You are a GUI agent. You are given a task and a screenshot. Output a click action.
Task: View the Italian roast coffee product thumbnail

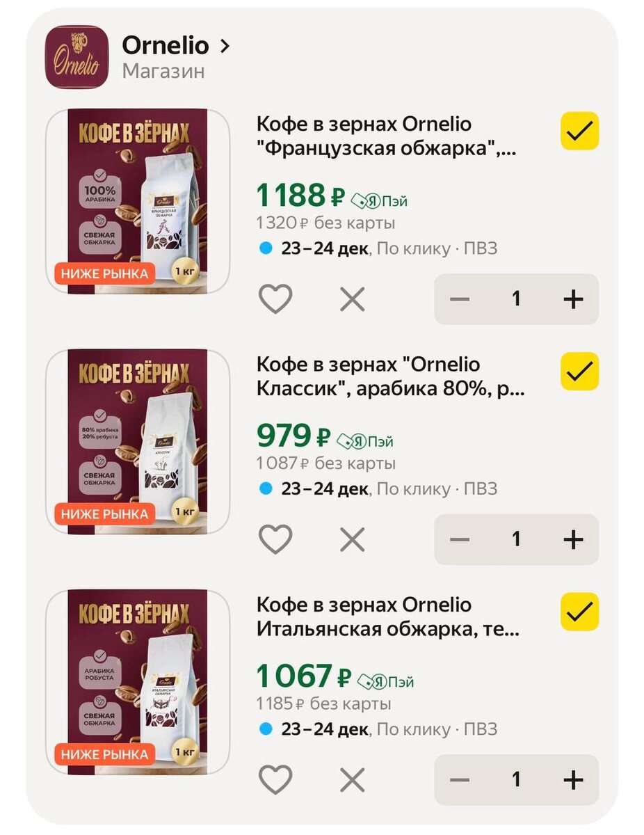(138, 682)
